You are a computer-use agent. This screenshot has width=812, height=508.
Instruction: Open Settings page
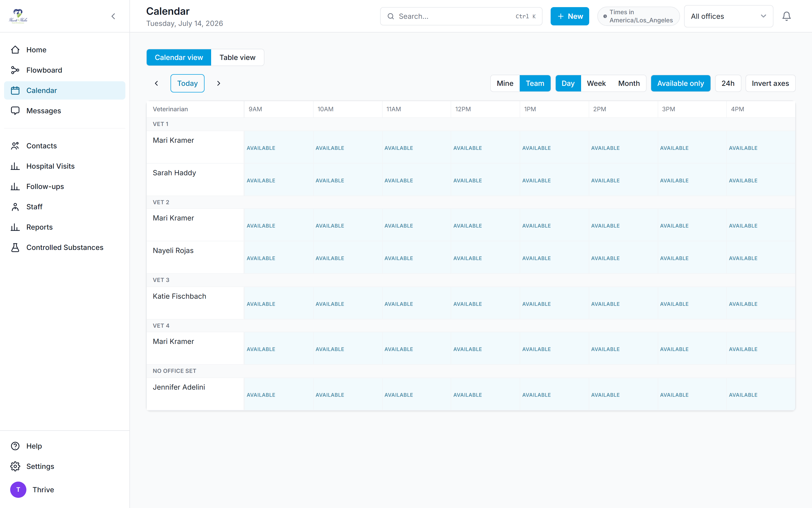click(x=64, y=466)
